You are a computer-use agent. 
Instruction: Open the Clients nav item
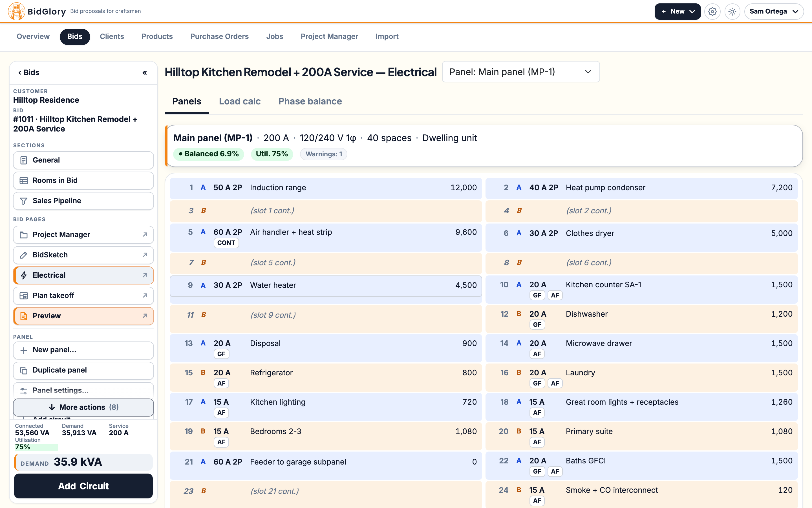point(112,37)
